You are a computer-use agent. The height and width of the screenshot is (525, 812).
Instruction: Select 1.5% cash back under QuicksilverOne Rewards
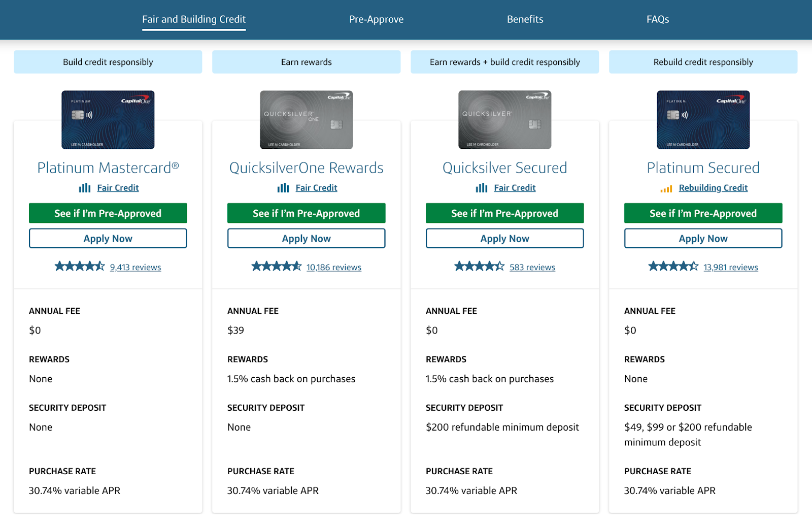(x=291, y=379)
